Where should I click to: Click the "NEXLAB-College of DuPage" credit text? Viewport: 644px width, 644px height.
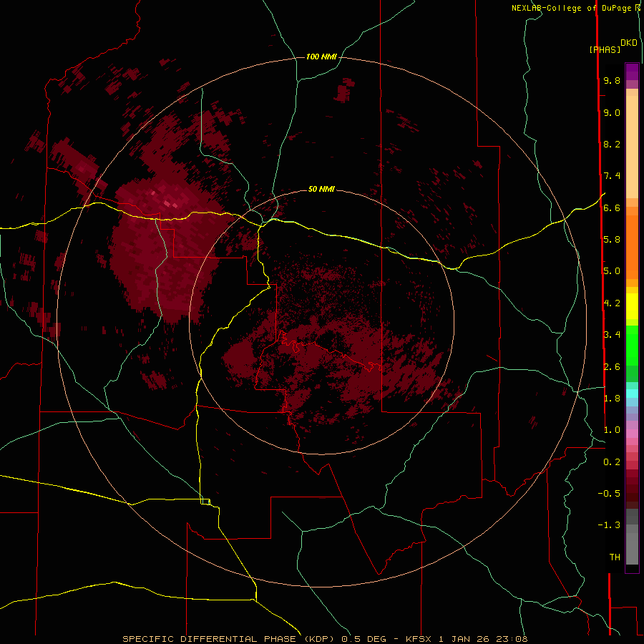(571, 8)
